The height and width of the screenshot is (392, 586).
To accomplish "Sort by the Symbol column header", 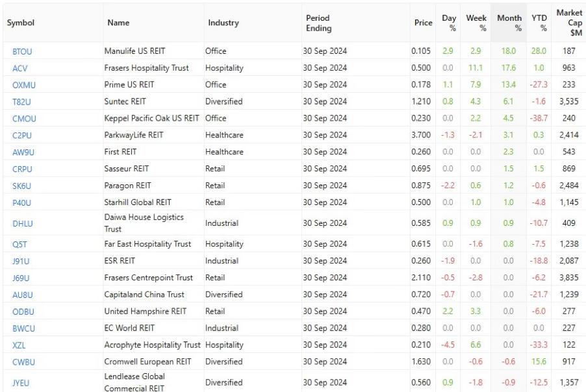I will pos(21,23).
